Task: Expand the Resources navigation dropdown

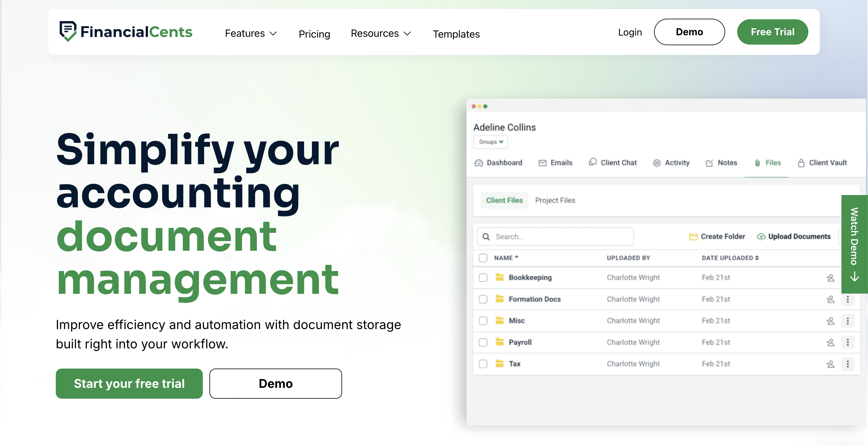Action: tap(380, 33)
